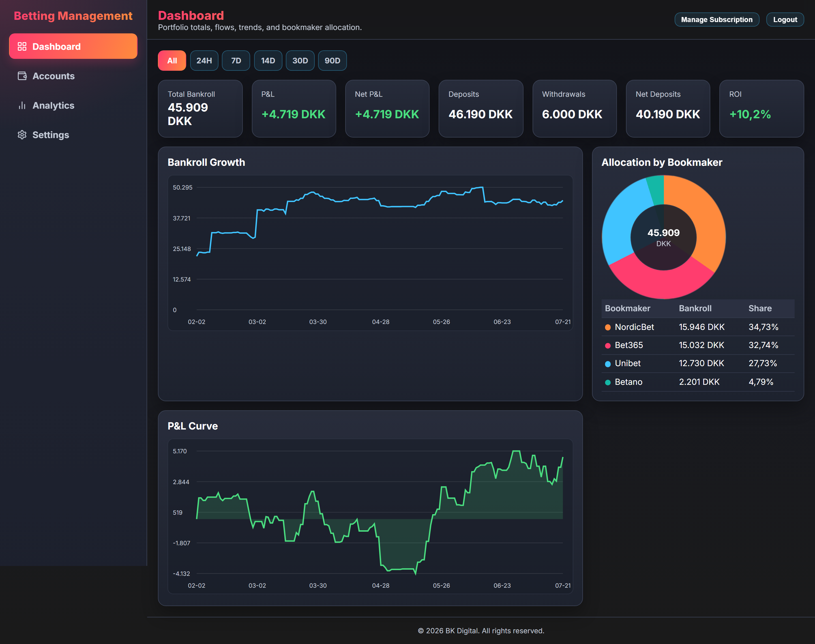Click the Bookmaker column header
Image resolution: width=815 pixels, height=644 pixels.
pyautogui.click(x=628, y=308)
